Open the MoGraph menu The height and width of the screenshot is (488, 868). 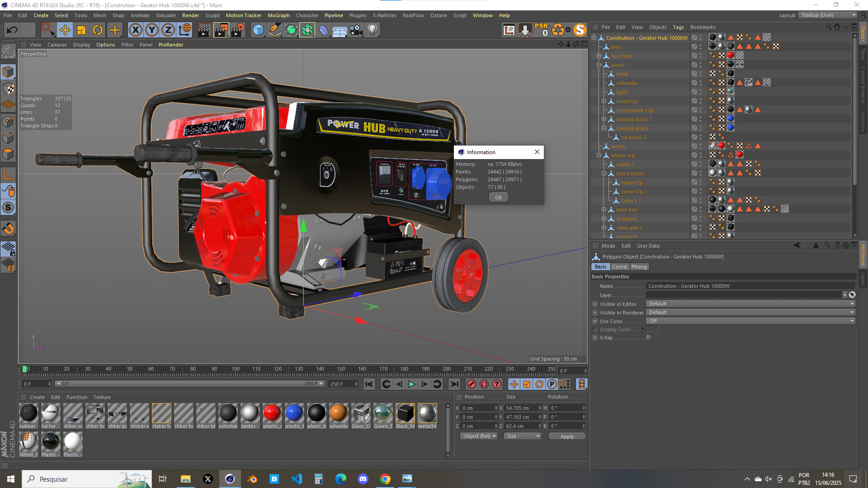point(278,15)
